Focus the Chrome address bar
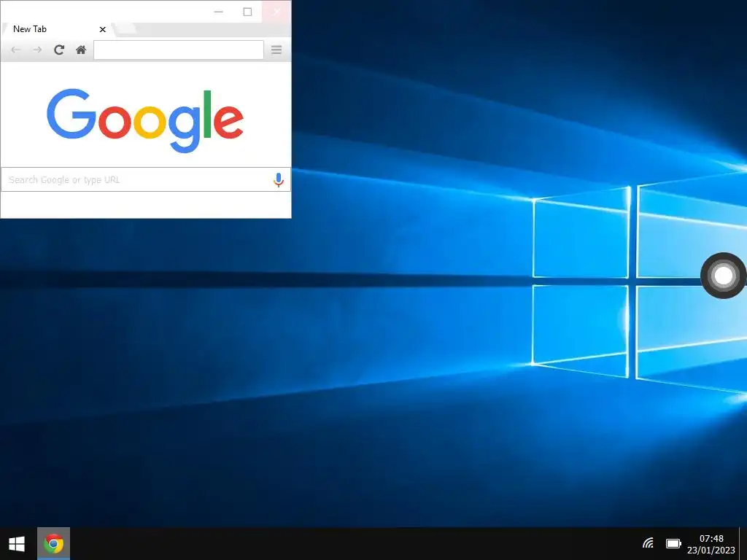 [179, 50]
